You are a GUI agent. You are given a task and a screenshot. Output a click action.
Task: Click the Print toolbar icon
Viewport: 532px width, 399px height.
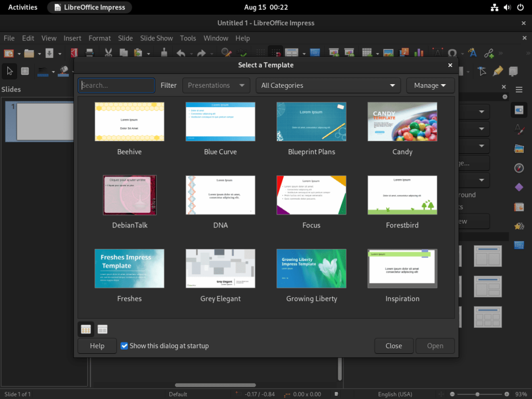coord(89,53)
